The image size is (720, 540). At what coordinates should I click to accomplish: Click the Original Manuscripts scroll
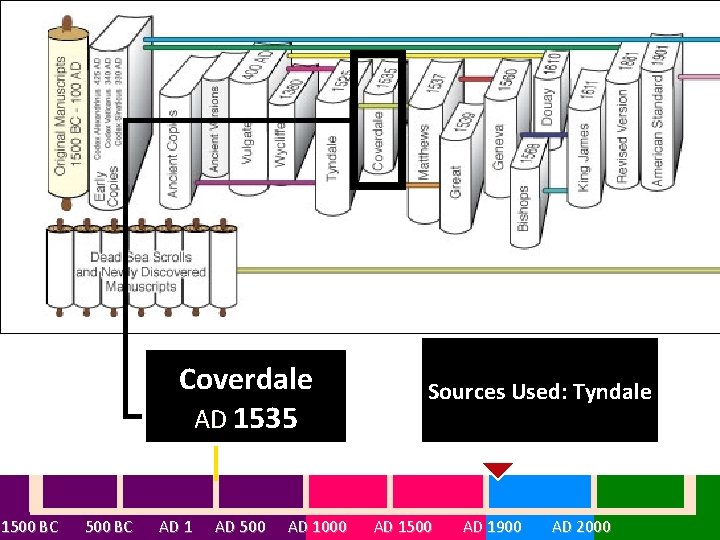tap(68, 113)
